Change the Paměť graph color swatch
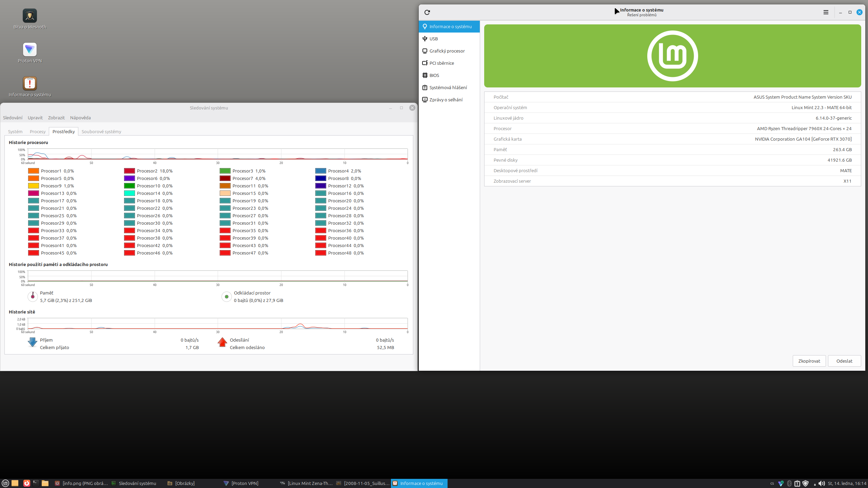The height and width of the screenshot is (488, 868). coord(33,297)
